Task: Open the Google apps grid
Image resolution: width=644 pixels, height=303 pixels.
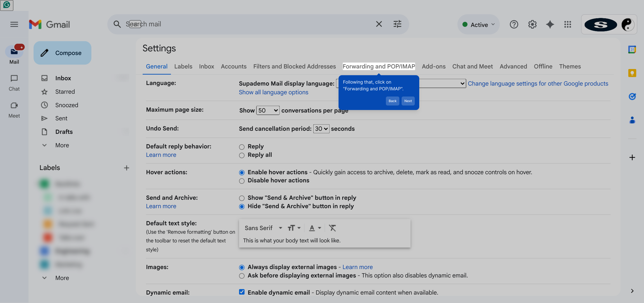Action: [x=568, y=24]
